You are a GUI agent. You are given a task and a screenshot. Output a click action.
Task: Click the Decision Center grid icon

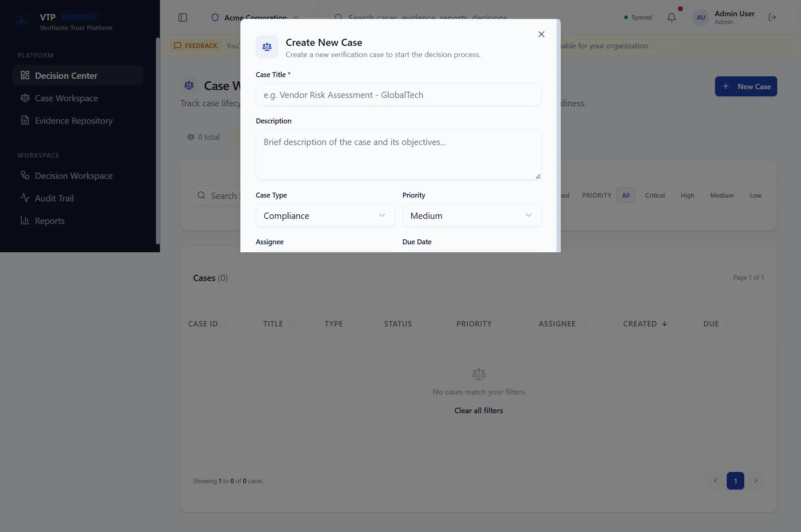tap(25, 75)
